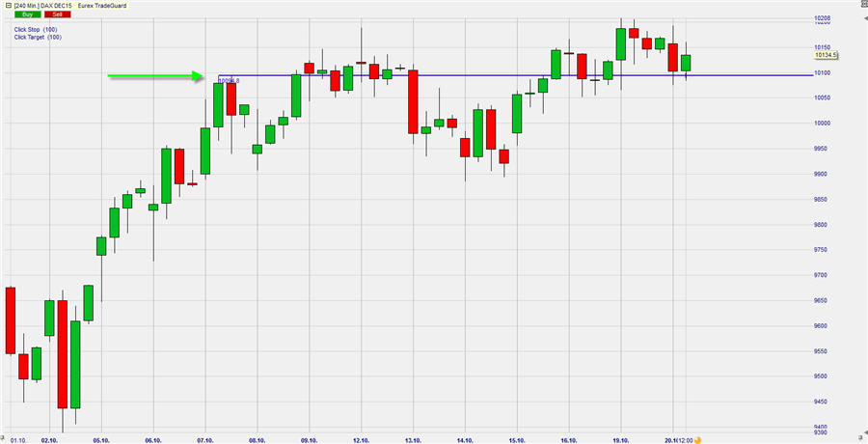
Task: Click the 09.10. date label
Action: point(309,440)
